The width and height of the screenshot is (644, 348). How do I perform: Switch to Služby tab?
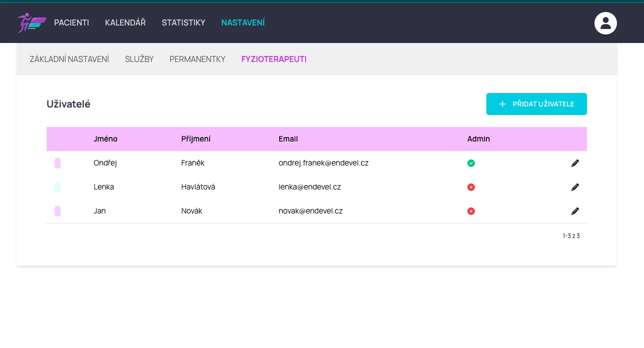[139, 59]
